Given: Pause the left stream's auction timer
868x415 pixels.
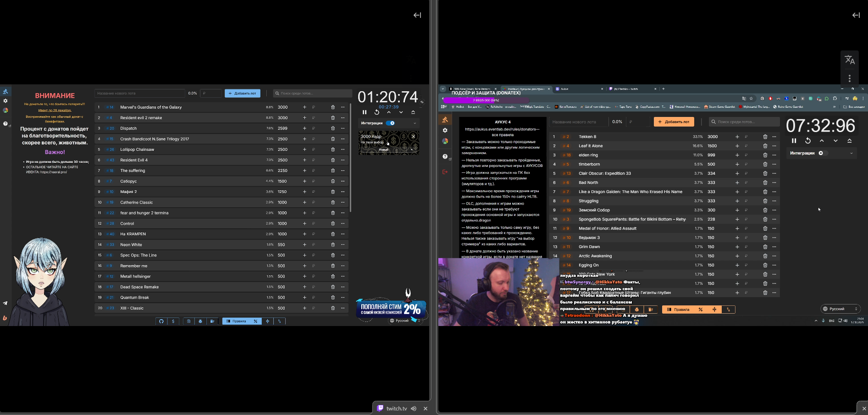Looking at the screenshot, I should [x=365, y=112].
